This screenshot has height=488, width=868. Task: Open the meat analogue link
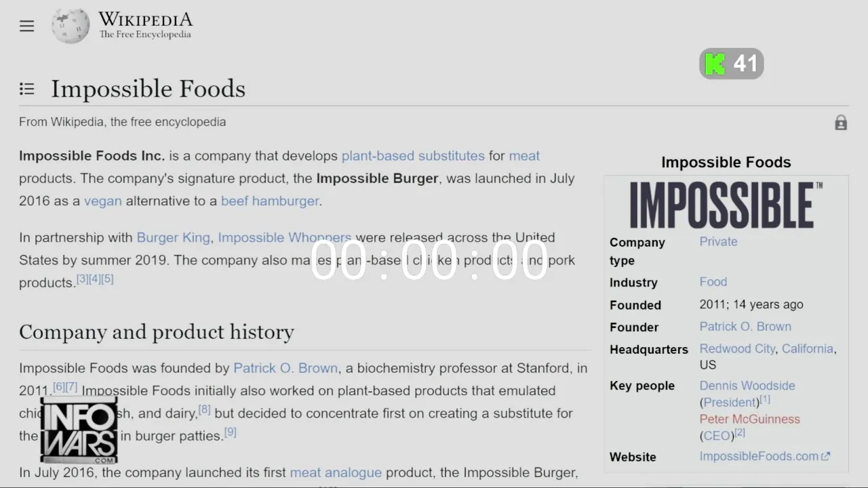[x=336, y=472]
